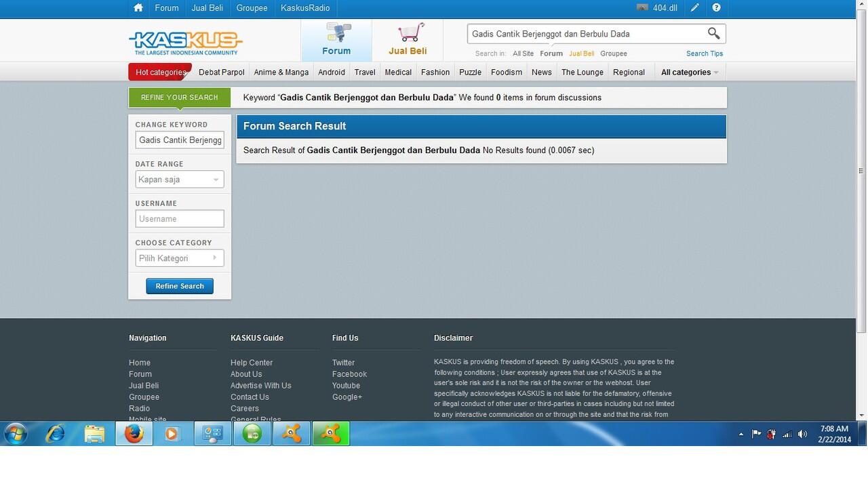Open the Youtube link
This screenshot has height=488, width=868.
347,386
